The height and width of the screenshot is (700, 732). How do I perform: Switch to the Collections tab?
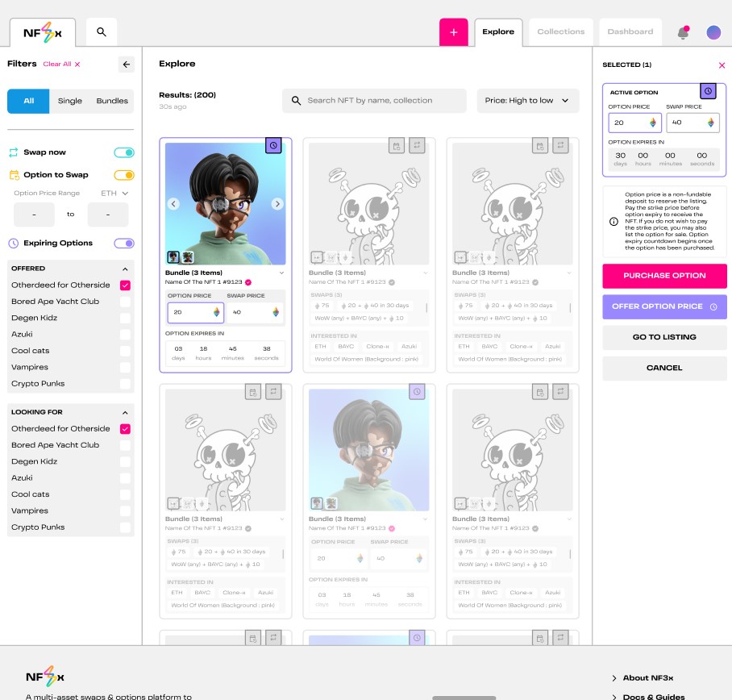560,32
